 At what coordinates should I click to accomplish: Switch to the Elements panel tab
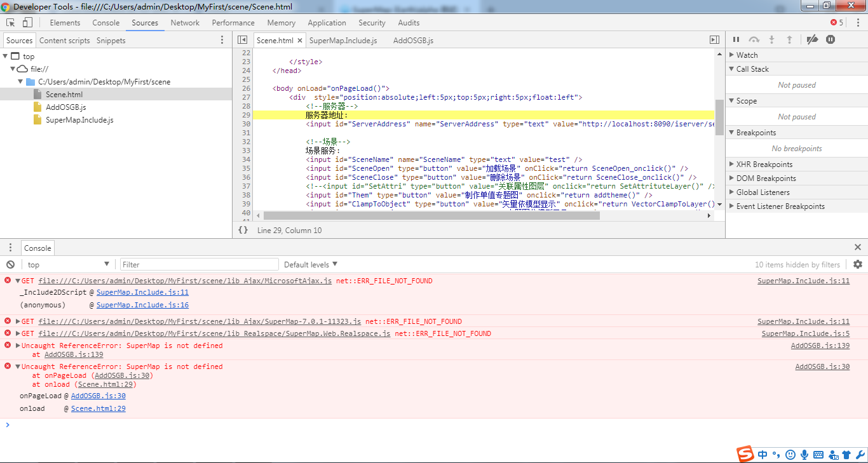[x=65, y=22]
